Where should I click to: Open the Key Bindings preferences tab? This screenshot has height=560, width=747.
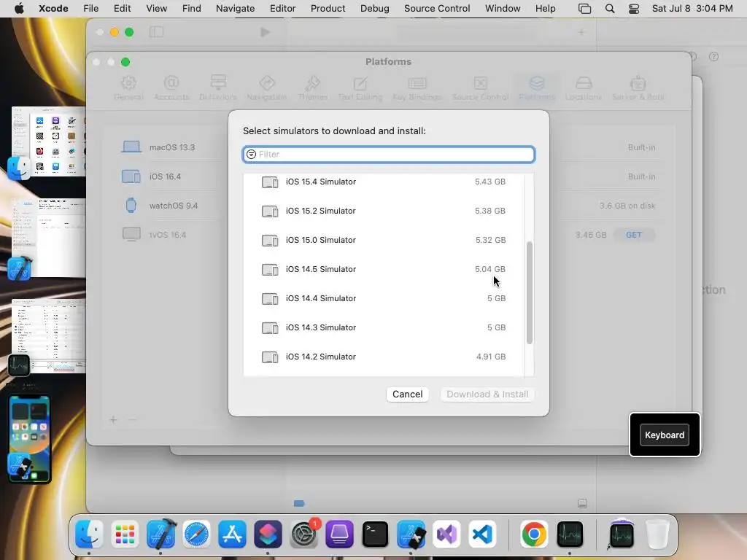click(x=417, y=88)
